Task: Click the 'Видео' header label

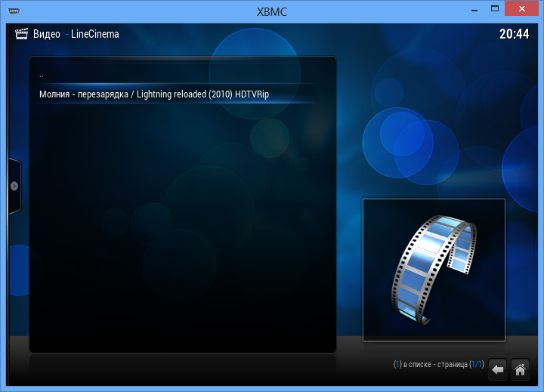Action: (47, 34)
